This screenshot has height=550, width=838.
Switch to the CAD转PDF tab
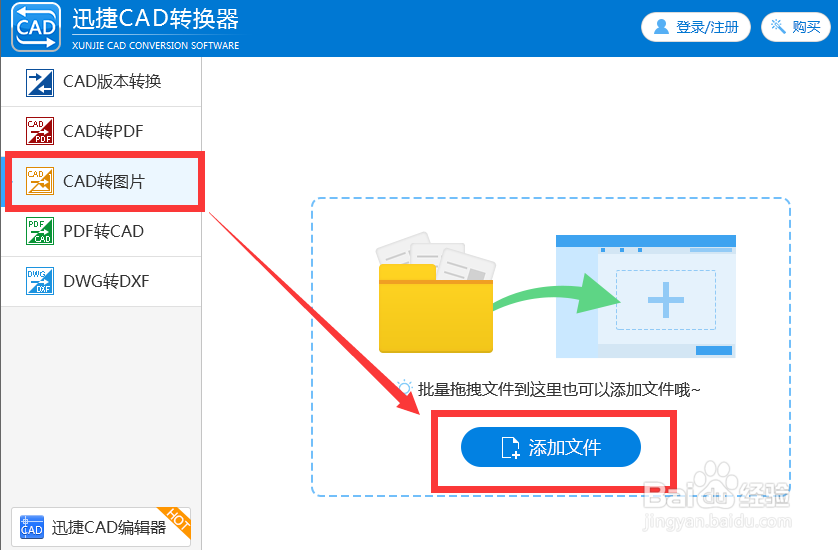[101, 131]
